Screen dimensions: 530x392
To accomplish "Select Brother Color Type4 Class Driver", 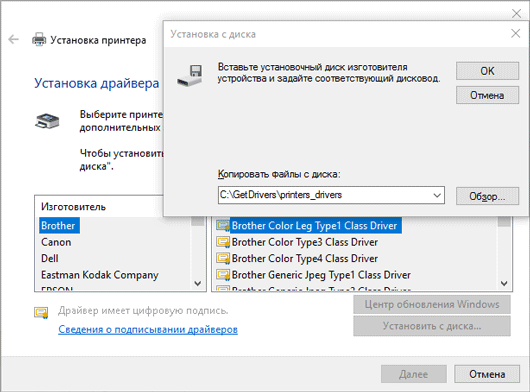I will tap(305, 259).
